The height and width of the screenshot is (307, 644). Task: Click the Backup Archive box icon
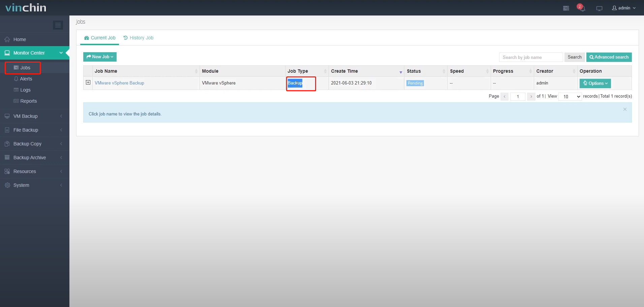7,158
